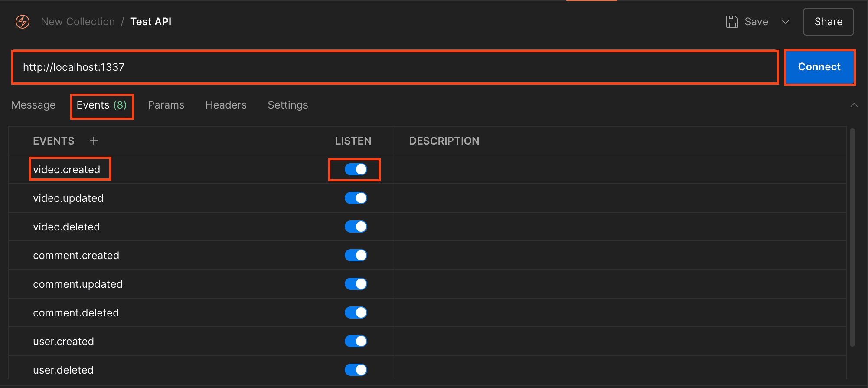868x388 pixels.
Task: Go to the Headers tab
Action: click(x=226, y=105)
